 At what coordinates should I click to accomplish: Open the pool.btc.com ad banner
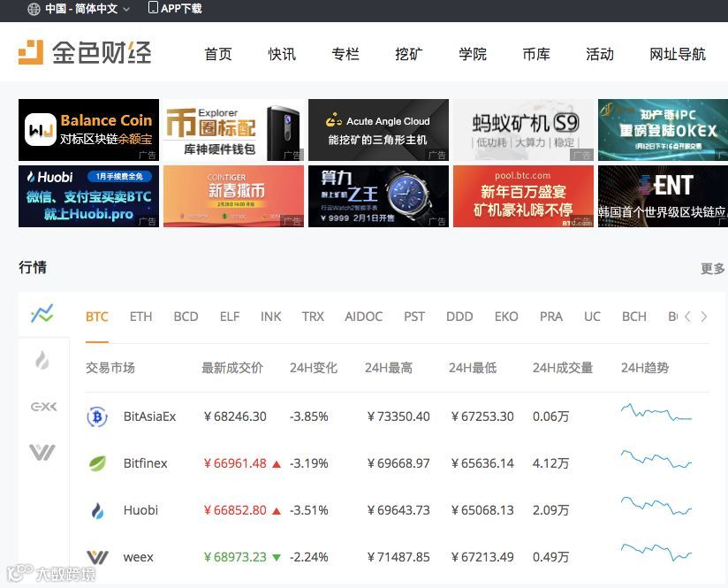(523, 196)
